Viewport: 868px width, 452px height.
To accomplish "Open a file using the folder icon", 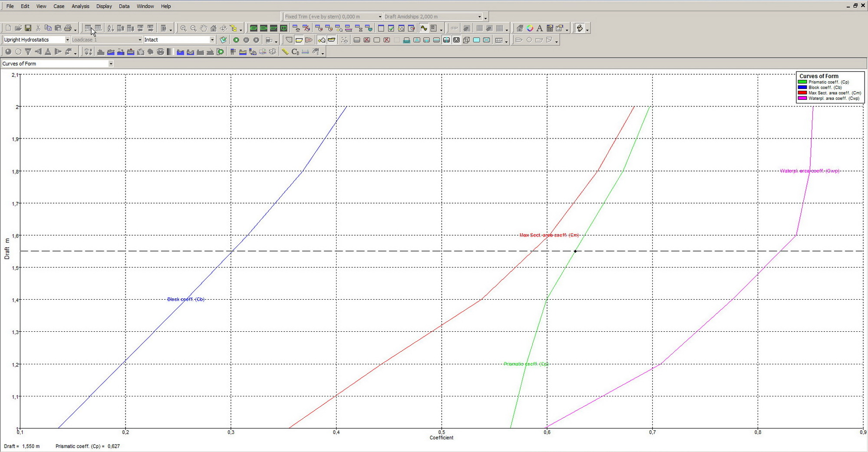I will click(18, 28).
